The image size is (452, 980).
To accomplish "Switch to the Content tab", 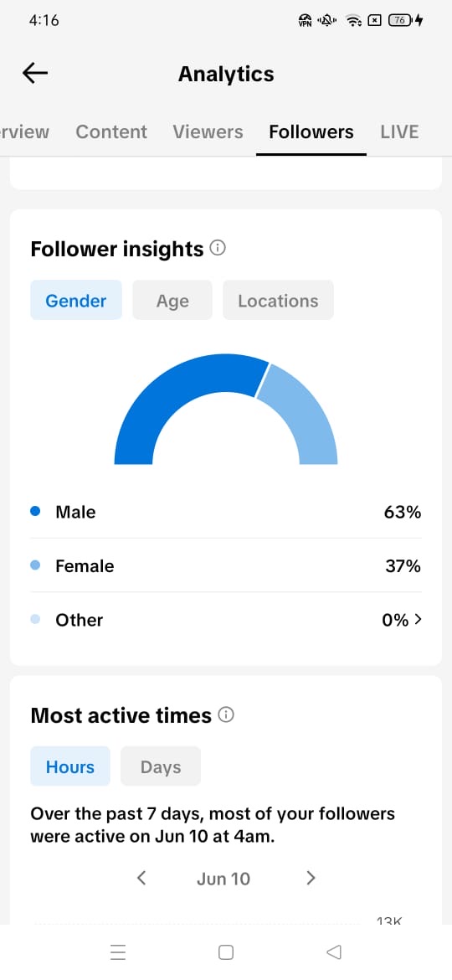I will pyautogui.click(x=111, y=132).
